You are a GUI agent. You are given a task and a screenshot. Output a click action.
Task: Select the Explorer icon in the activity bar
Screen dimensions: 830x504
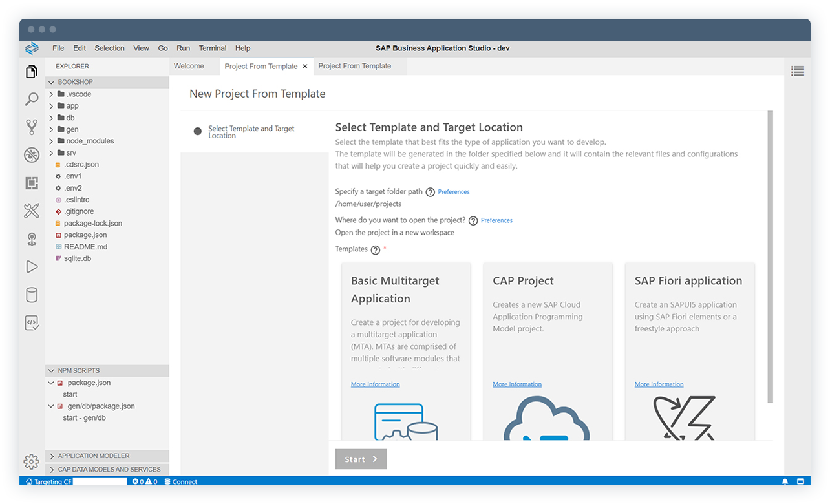(x=31, y=72)
